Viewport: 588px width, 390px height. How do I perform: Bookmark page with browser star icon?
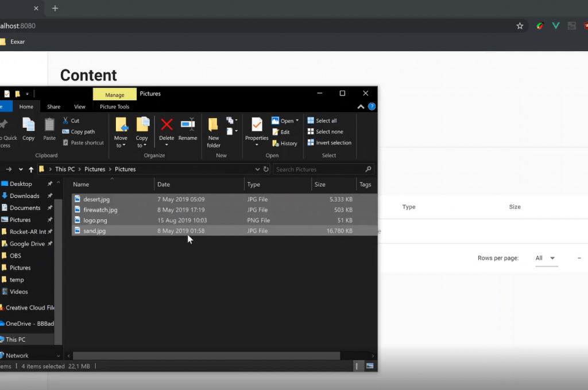click(520, 26)
